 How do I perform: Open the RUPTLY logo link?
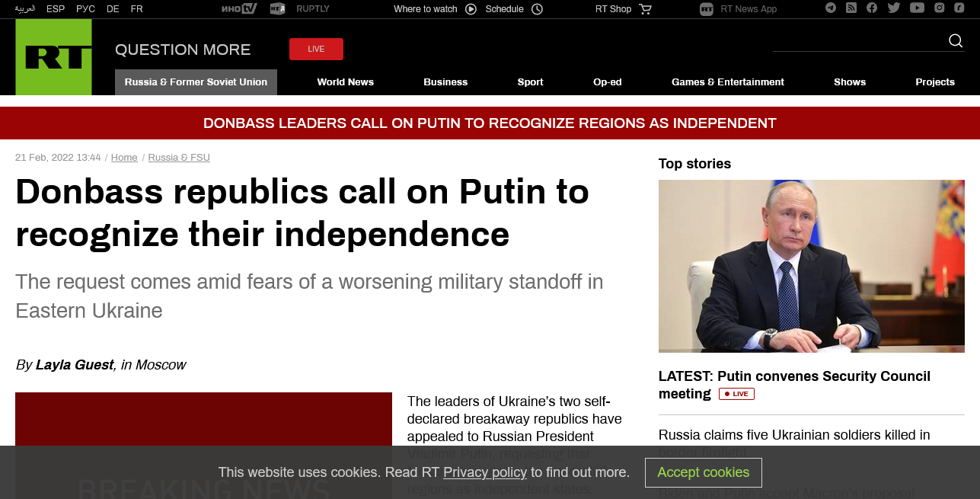(313, 9)
